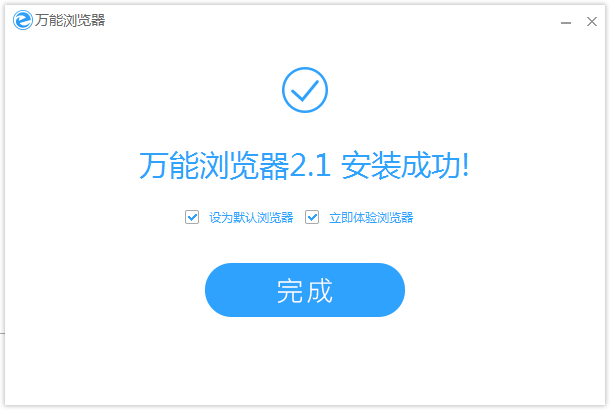Click the 完 character on the finish button
Image resolution: width=610 pixels, height=410 pixels.
click(x=290, y=291)
